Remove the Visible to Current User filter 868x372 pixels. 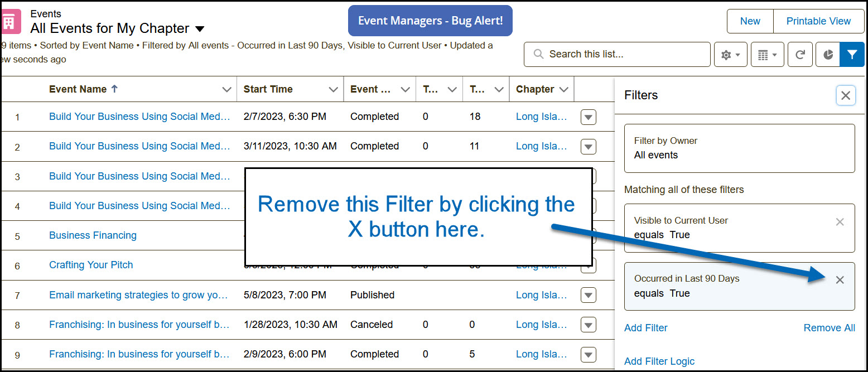click(x=840, y=222)
